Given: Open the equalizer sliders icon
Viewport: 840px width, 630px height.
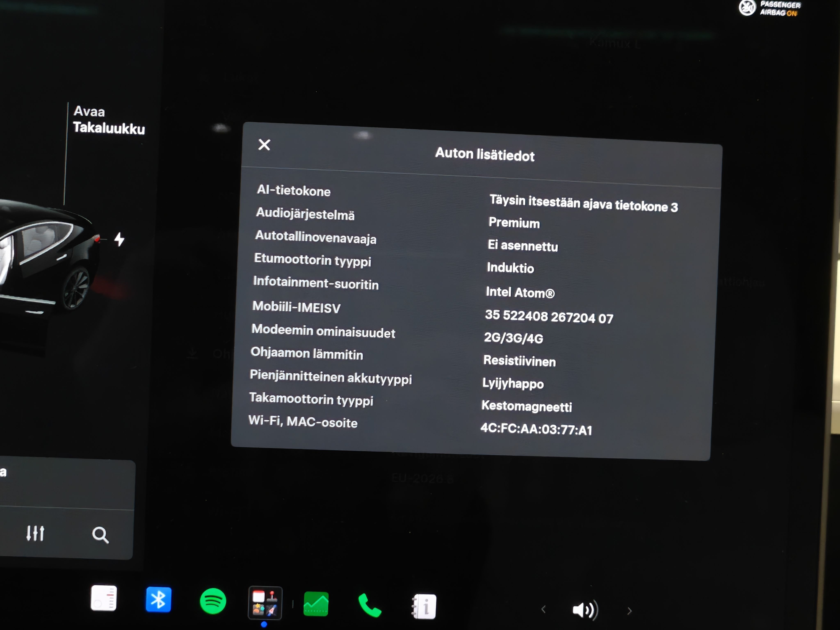Looking at the screenshot, I should click(35, 533).
